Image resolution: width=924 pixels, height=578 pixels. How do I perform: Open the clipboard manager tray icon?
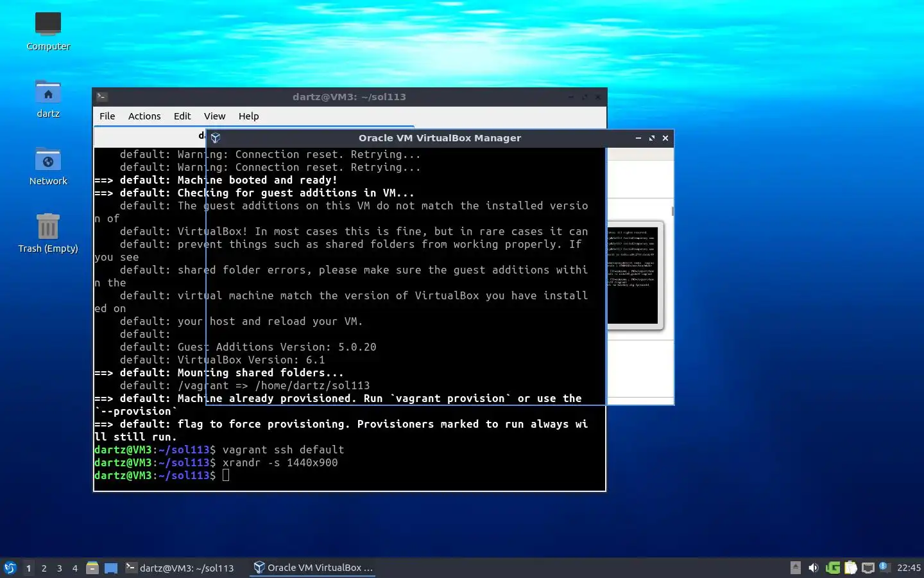(x=851, y=568)
